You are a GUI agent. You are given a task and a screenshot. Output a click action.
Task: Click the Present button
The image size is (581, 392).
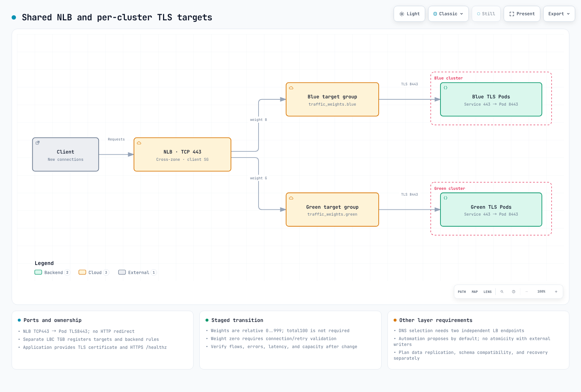click(522, 14)
